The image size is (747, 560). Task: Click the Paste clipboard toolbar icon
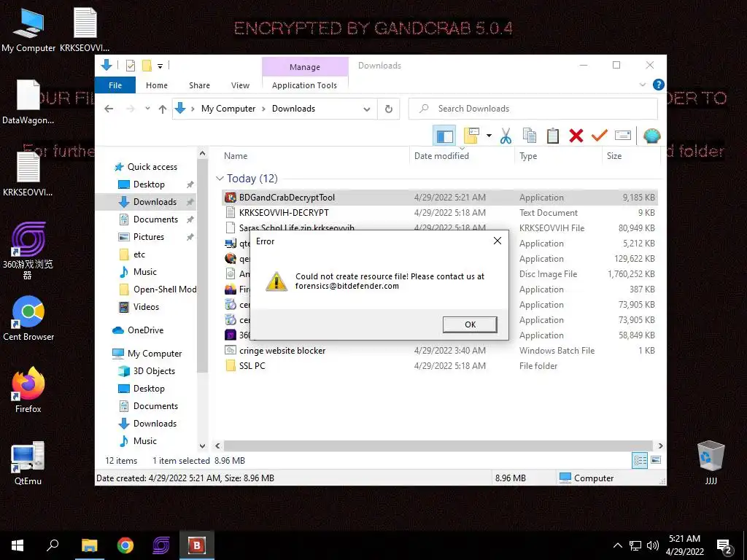[553, 136]
